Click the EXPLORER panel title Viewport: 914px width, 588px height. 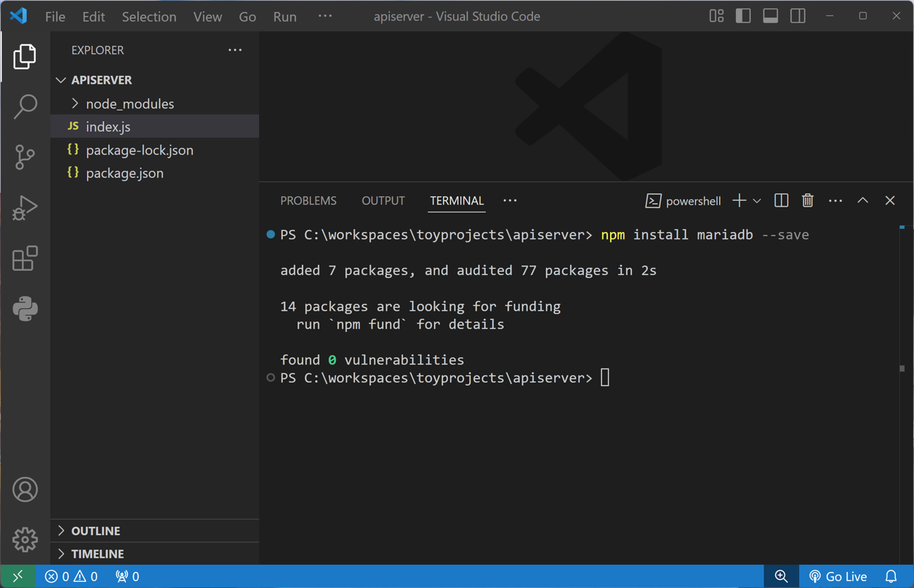point(97,50)
